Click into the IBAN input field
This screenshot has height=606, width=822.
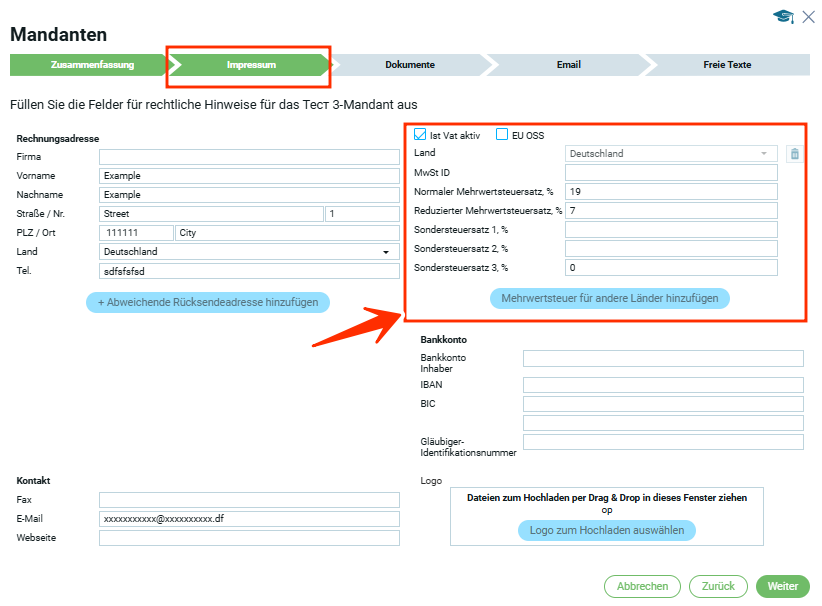point(663,385)
